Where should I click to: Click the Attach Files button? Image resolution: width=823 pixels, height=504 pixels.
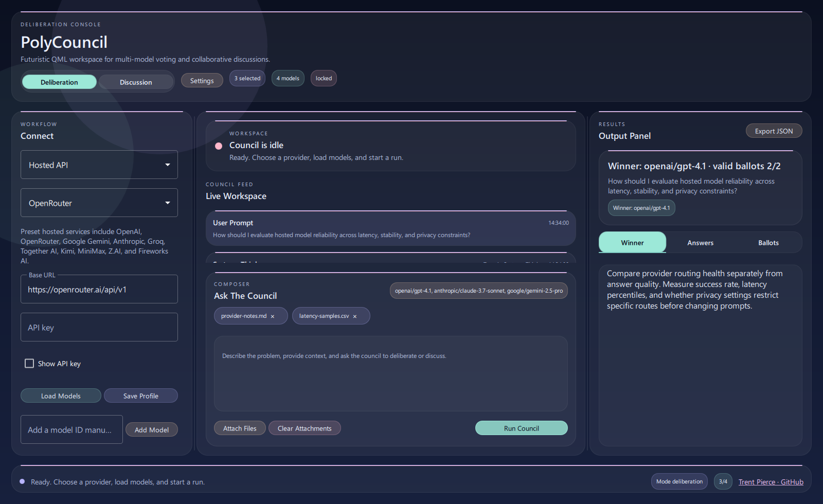click(x=240, y=428)
